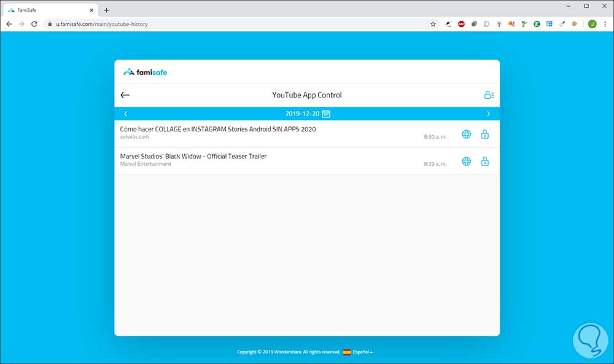This screenshot has width=614, height=364.
Task: Click the Marvel Entertainment channel name
Action: (146, 164)
